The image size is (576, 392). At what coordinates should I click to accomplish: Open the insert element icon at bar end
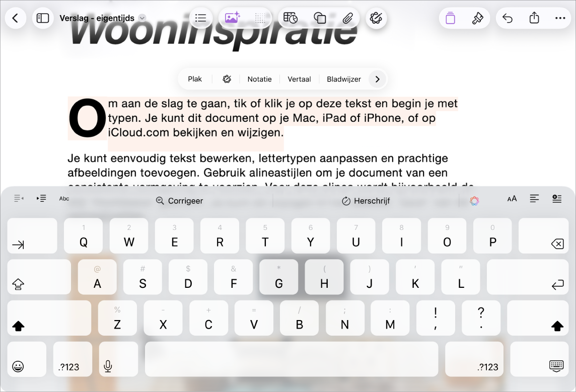557,199
